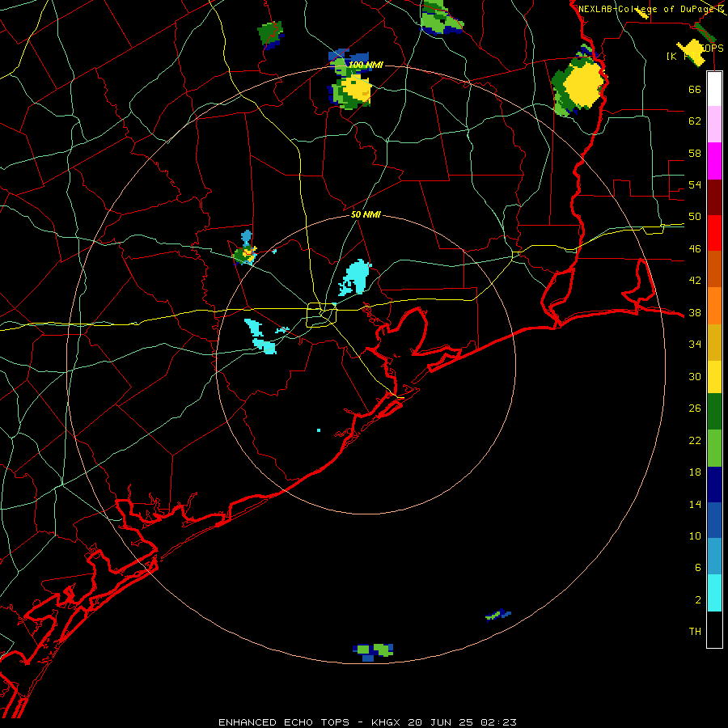Click the light pink color scale swatch

pyautogui.click(x=714, y=124)
